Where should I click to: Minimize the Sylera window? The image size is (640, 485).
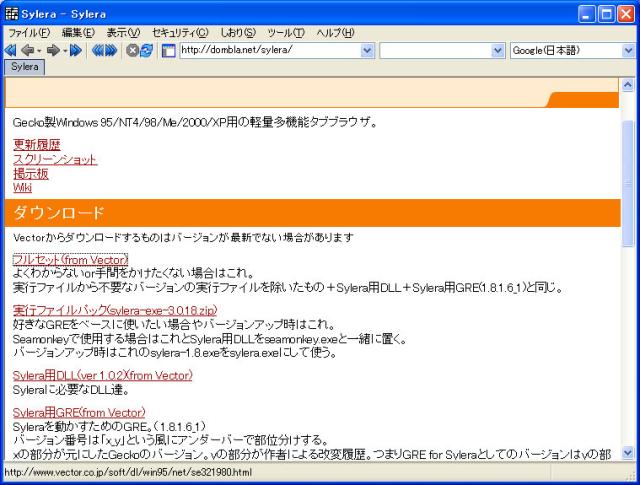[x=587, y=14]
